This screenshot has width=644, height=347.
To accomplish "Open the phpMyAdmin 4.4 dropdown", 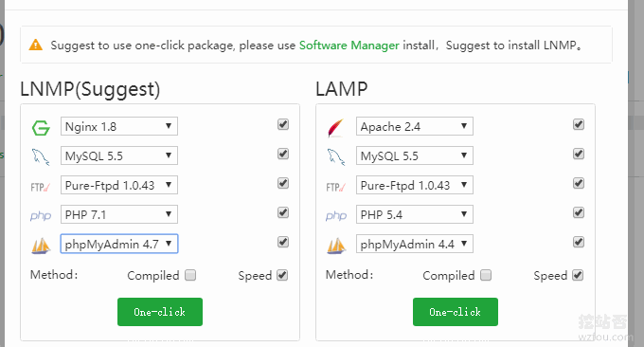I will (x=415, y=244).
